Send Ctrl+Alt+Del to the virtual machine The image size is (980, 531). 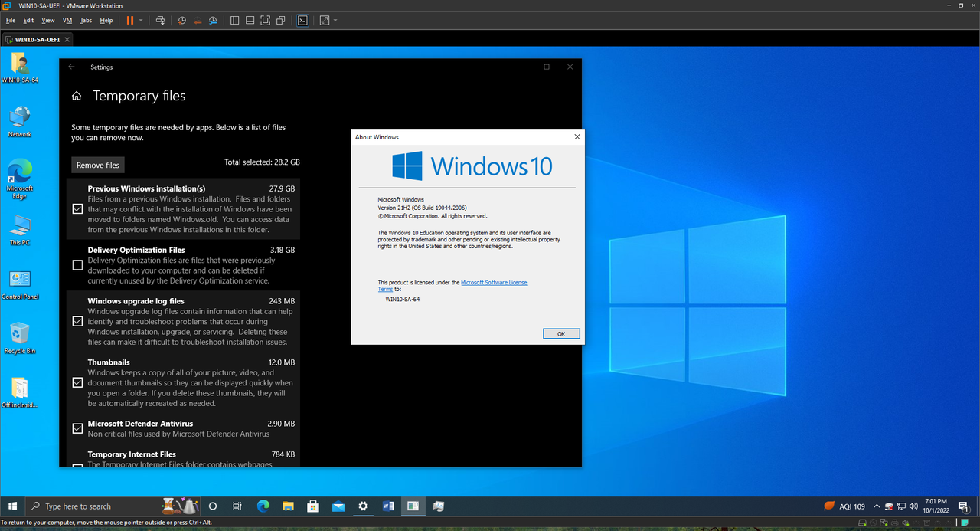tap(160, 20)
